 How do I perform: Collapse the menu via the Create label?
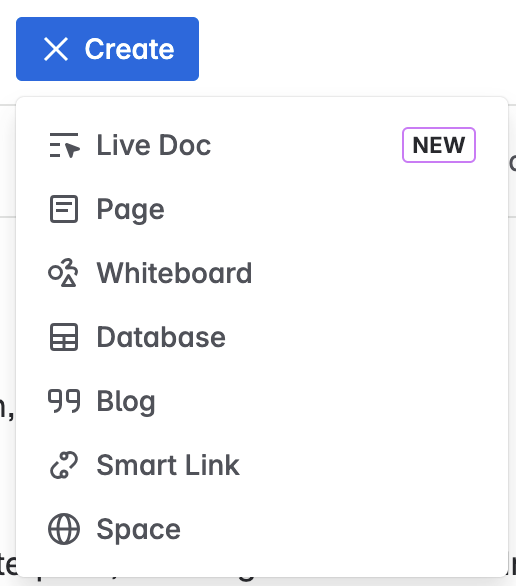point(129,49)
